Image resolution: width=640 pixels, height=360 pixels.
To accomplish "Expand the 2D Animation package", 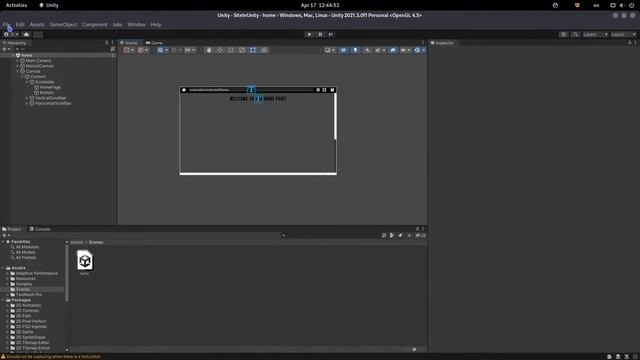I will (7, 305).
